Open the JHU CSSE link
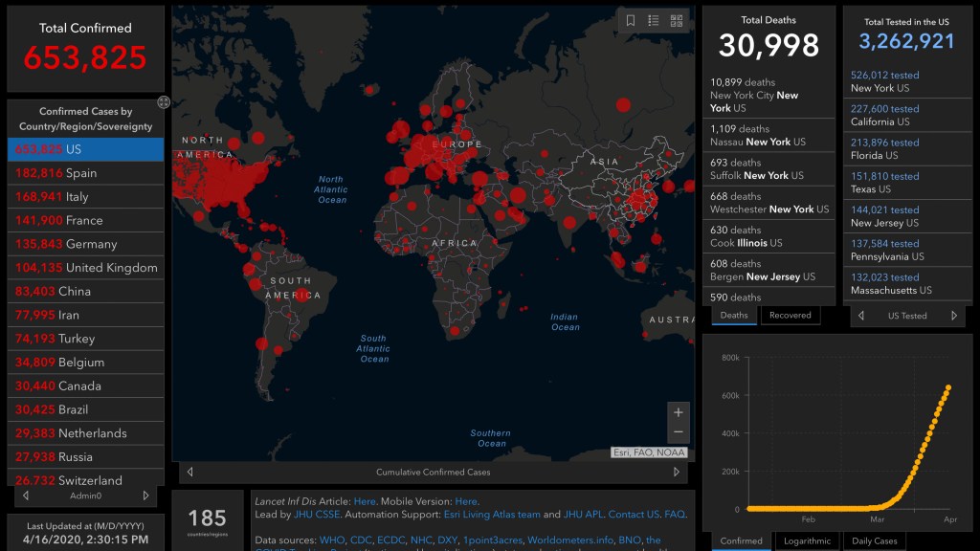The height and width of the screenshot is (551, 980). point(317,514)
